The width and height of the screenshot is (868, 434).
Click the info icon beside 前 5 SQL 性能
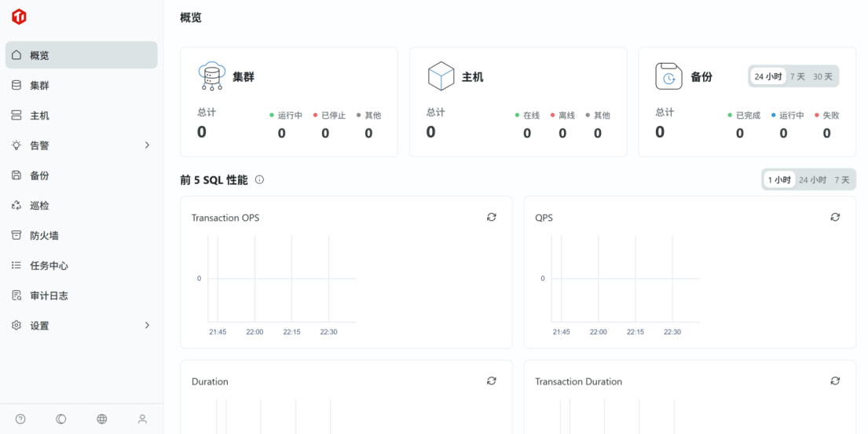tap(259, 180)
